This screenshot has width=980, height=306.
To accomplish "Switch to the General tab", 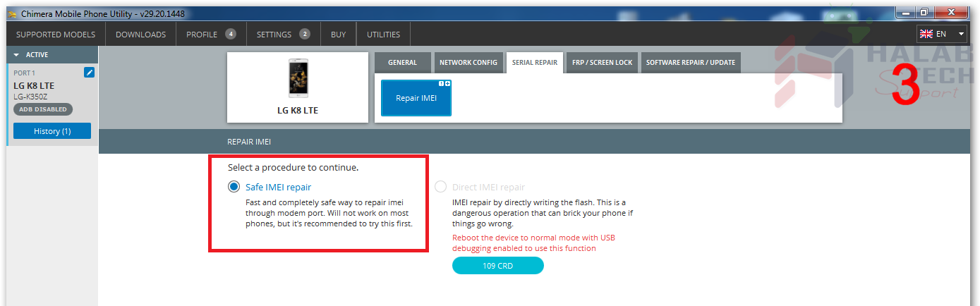I will (402, 63).
